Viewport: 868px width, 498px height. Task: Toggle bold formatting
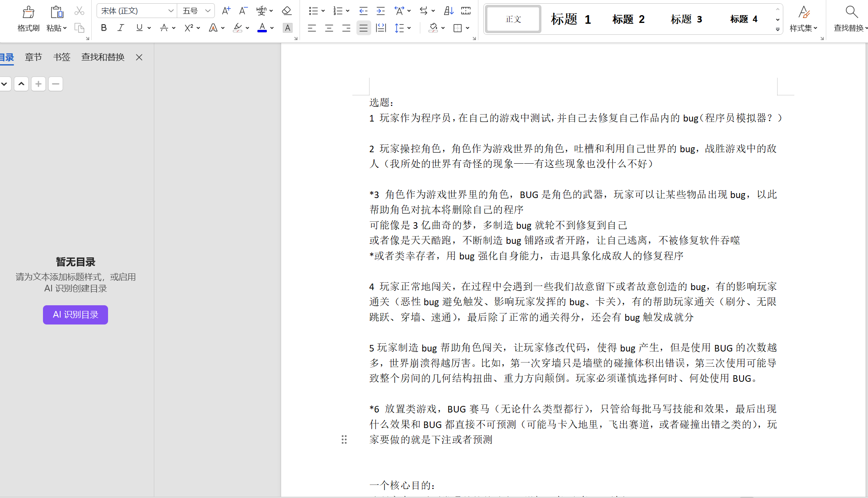104,27
